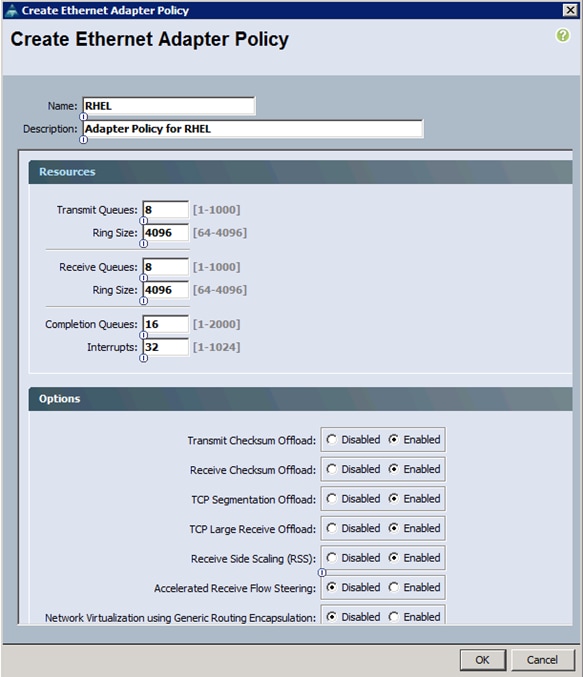Click the Completion Queues label
Viewport: 583px width, 677px height.
(x=91, y=324)
